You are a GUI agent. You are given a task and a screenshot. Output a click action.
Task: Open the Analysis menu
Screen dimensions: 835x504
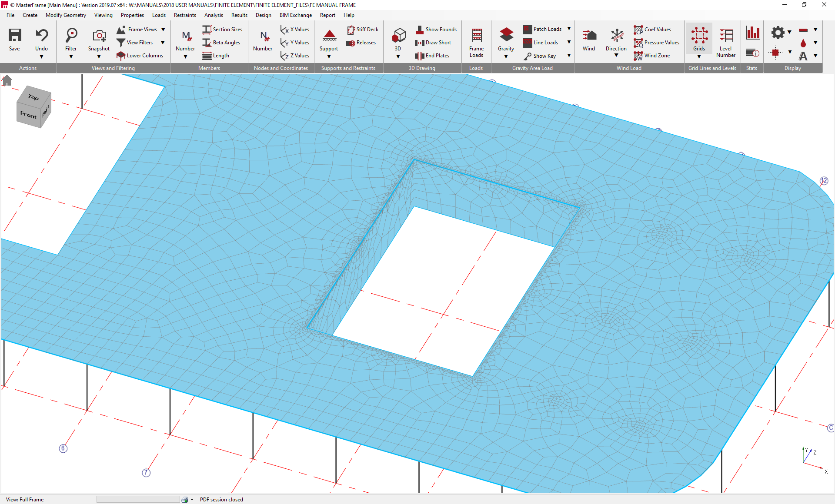click(214, 15)
